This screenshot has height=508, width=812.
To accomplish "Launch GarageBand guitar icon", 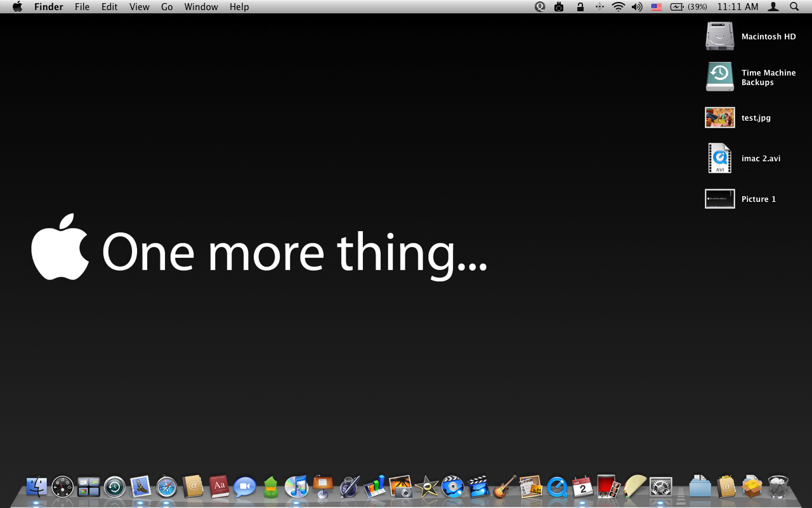I will pyautogui.click(x=505, y=487).
